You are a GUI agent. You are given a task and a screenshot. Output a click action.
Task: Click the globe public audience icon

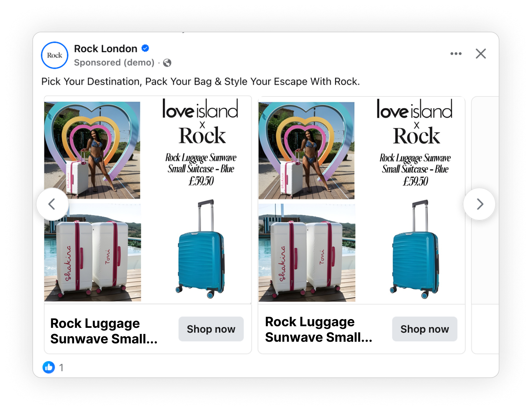pyautogui.click(x=167, y=63)
